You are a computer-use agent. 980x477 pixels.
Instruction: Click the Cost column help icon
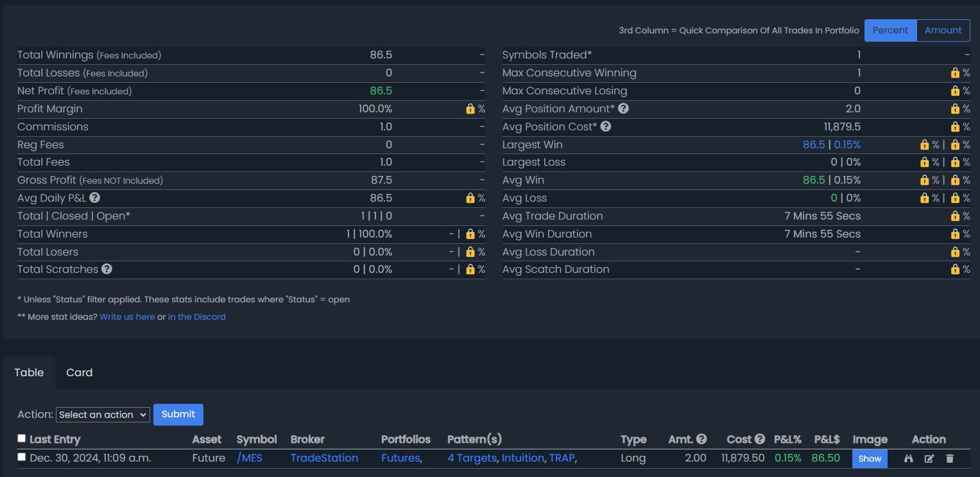(760, 439)
